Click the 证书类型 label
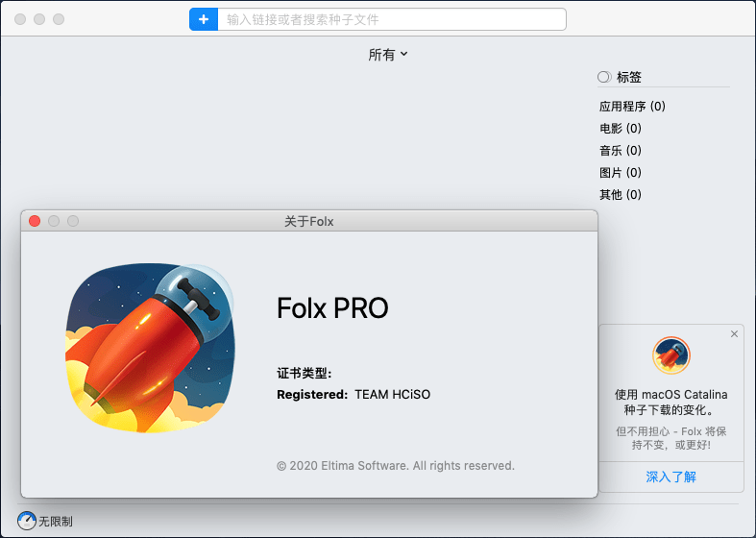The image size is (756, 538). [305, 373]
